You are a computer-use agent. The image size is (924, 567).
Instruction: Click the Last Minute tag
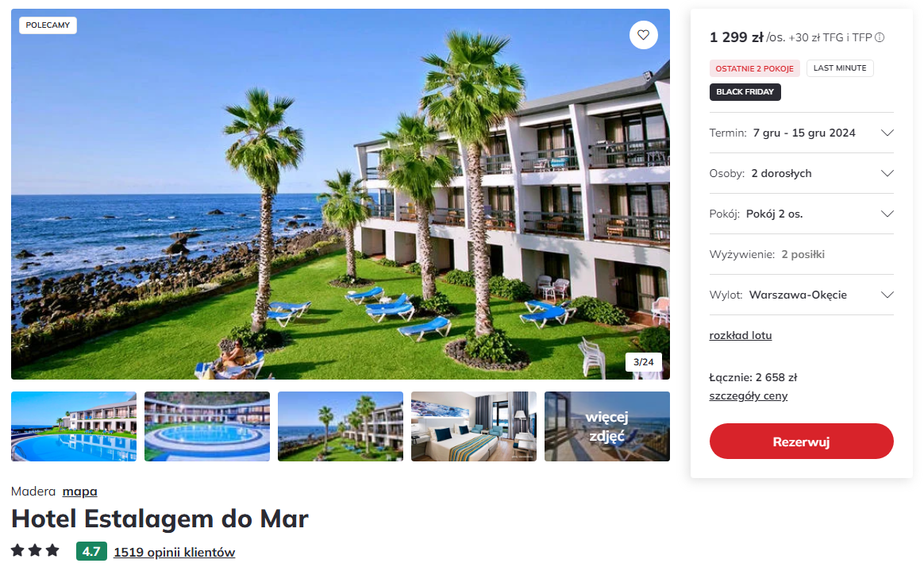(x=840, y=68)
